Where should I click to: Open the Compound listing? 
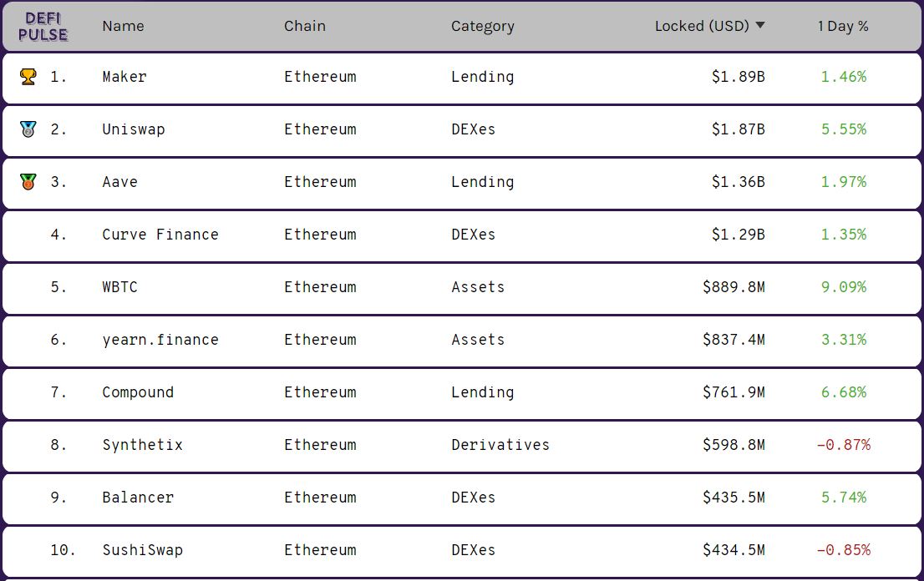pyautogui.click(x=138, y=392)
